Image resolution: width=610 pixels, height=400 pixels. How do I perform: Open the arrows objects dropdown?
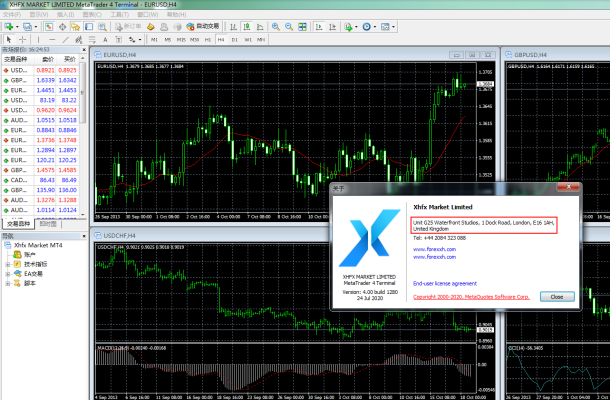point(140,39)
